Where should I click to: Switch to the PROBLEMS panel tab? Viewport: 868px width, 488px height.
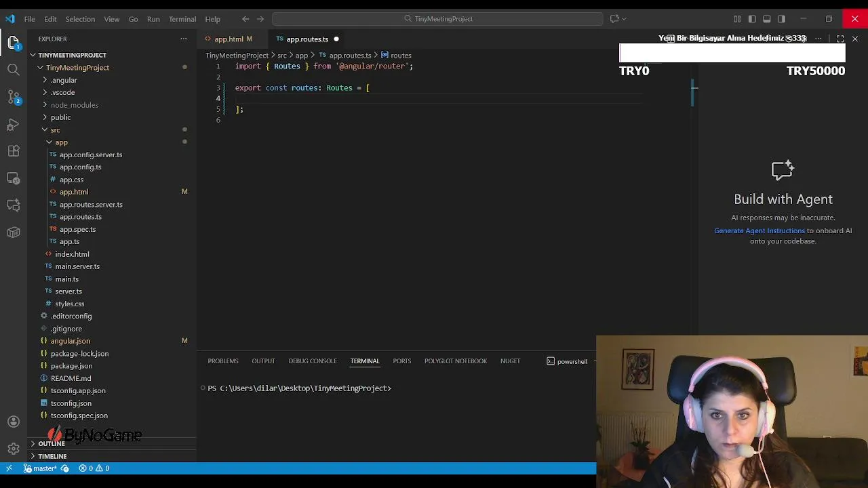[223, 361]
